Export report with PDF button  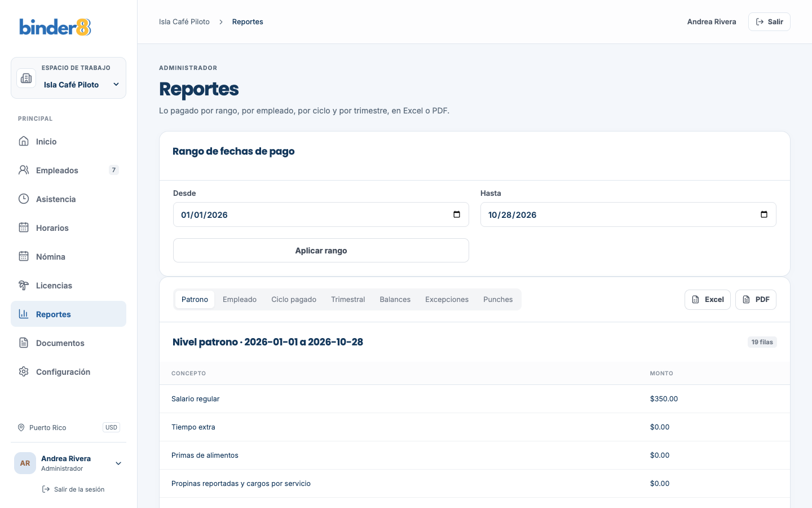click(756, 300)
